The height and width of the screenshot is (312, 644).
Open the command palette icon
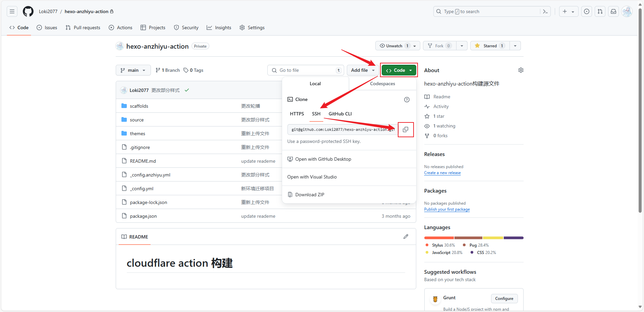pos(545,11)
